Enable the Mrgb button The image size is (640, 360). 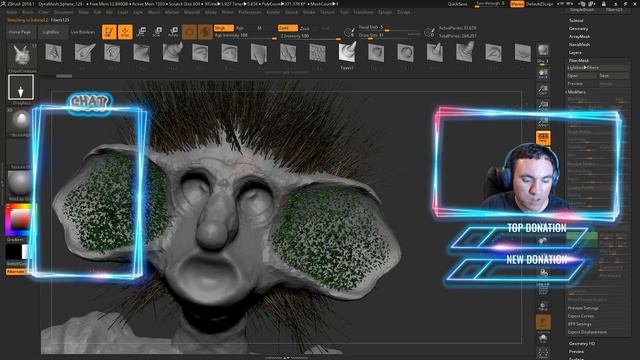(x=224, y=28)
